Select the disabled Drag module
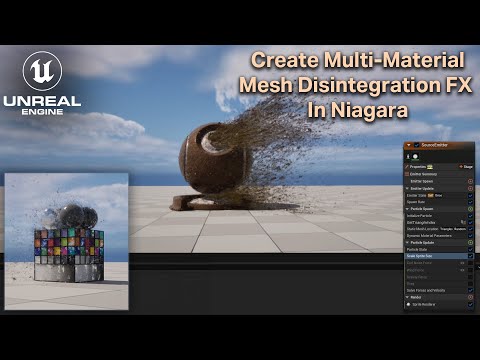480x360 pixels. point(439,284)
